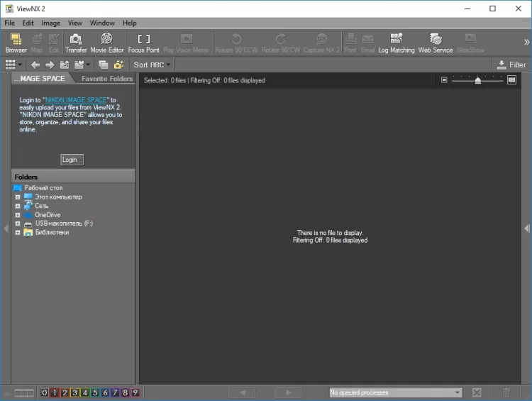Expand the Сеть tree node

18,206
